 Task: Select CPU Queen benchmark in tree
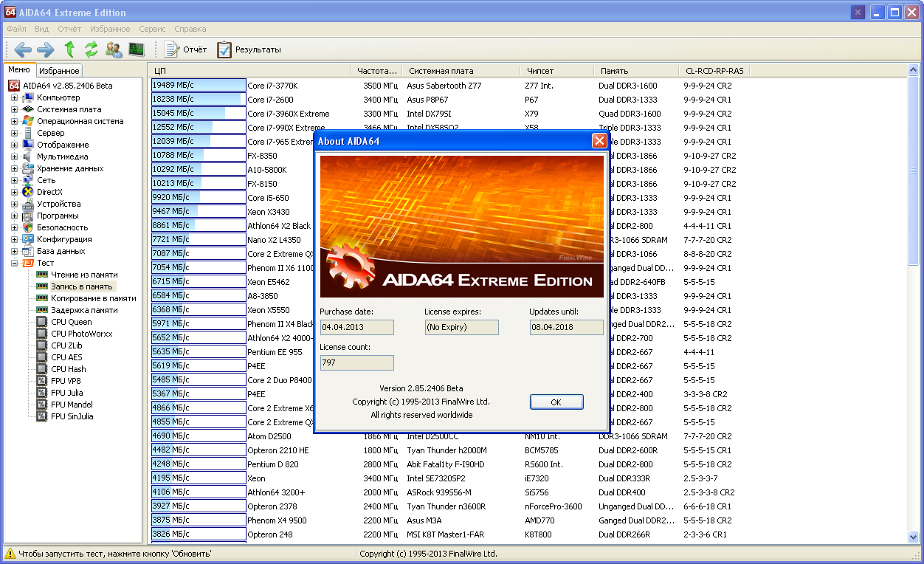pyautogui.click(x=71, y=322)
